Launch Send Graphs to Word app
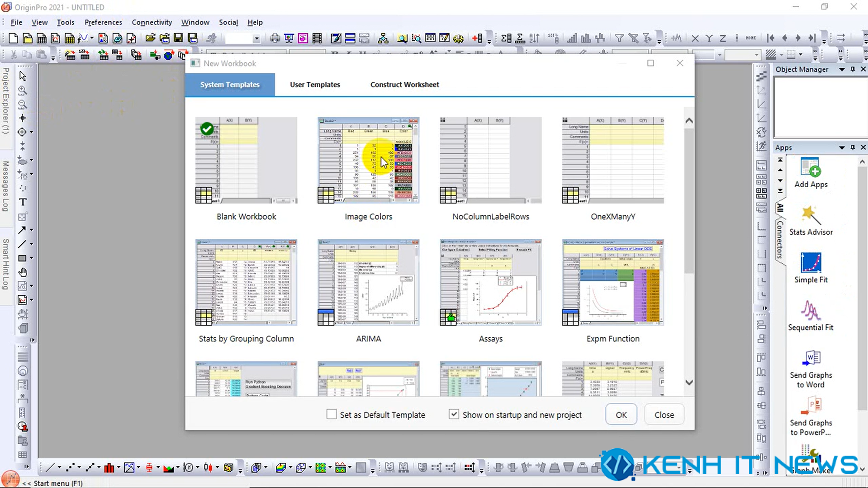The width and height of the screenshot is (868, 488). 811,359
